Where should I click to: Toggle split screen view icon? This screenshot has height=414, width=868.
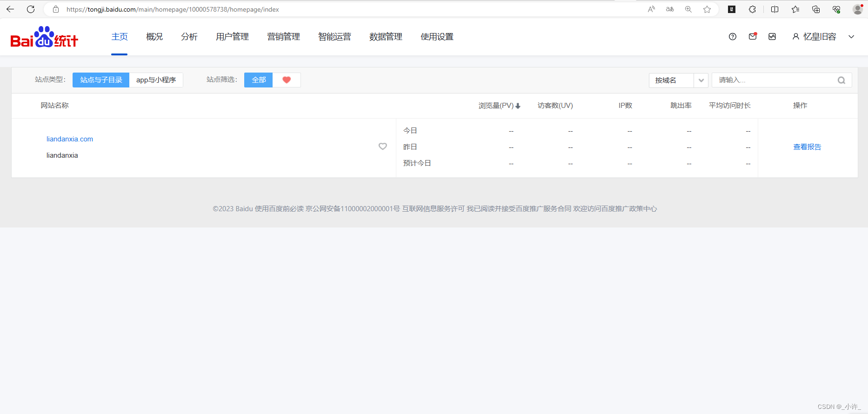(775, 9)
